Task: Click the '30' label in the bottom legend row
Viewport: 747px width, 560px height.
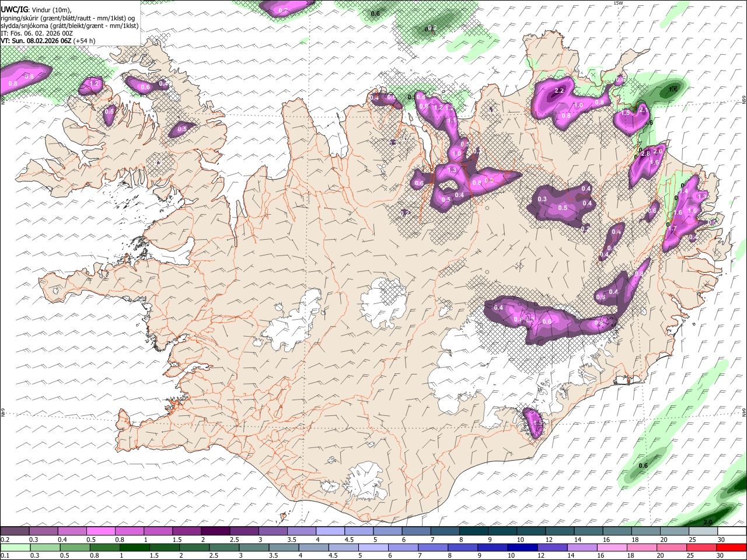Action: point(720,555)
